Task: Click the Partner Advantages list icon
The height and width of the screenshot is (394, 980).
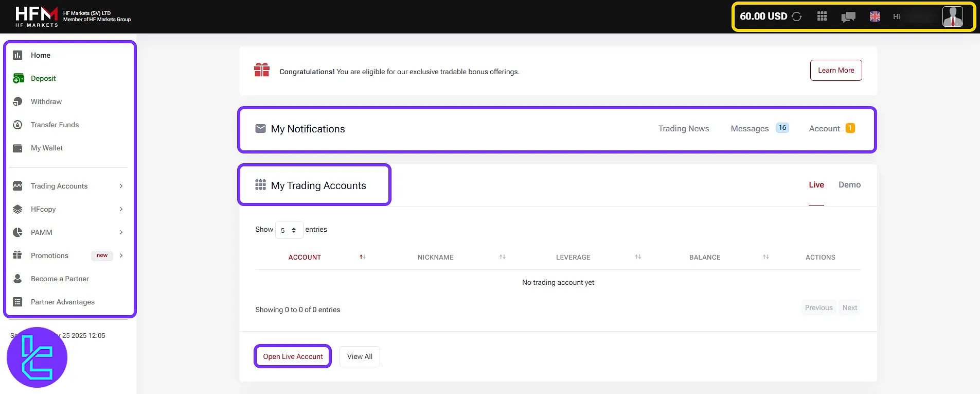Action: point(17,302)
